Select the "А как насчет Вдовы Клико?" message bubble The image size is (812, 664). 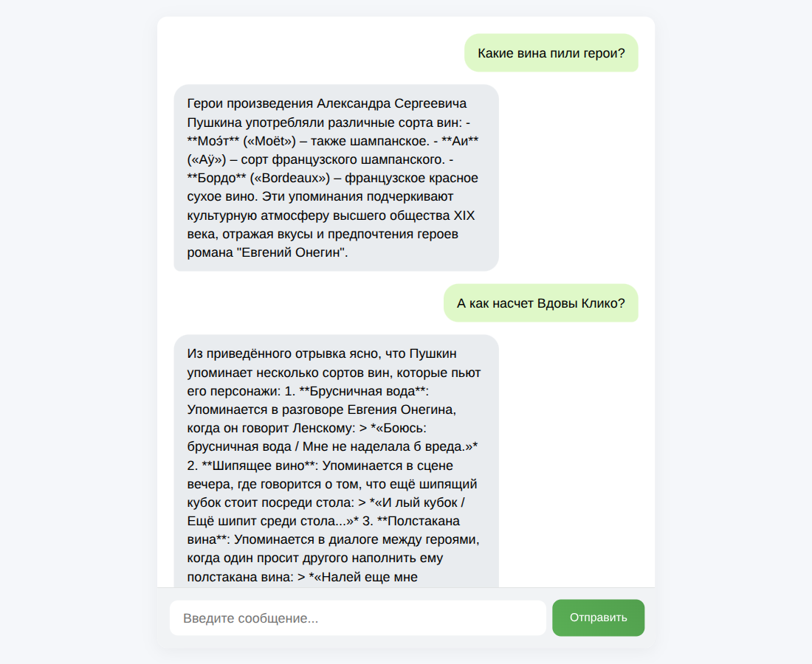click(x=540, y=303)
